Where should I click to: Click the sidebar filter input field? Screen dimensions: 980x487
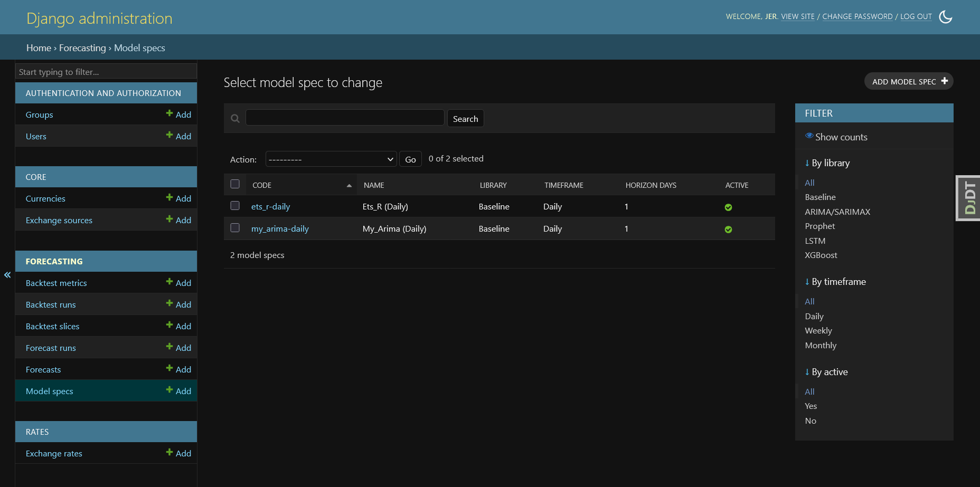click(106, 71)
